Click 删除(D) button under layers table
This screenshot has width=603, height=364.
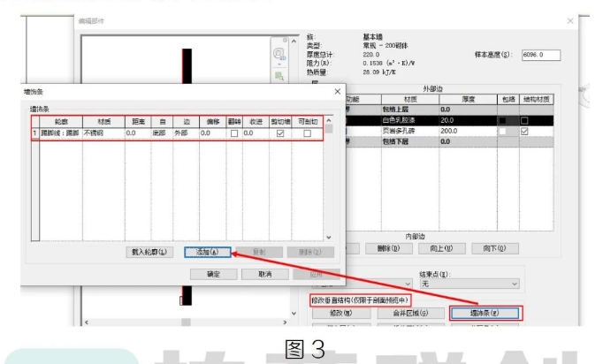click(x=388, y=248)
